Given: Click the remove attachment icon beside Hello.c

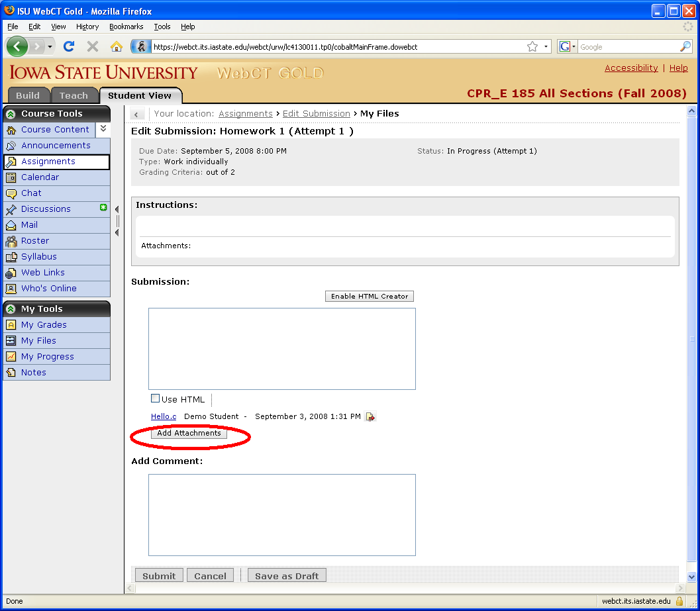Looking at the screenshot, I should [x=370, y=417].
